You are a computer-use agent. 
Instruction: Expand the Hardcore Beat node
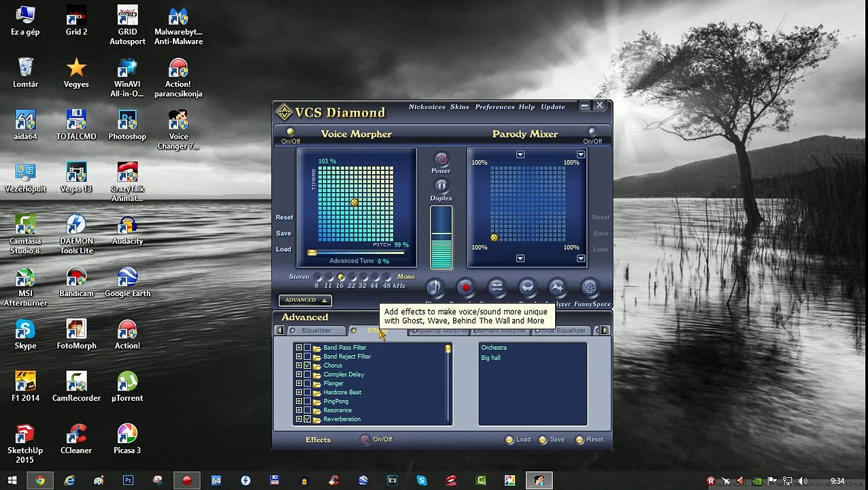pyautogui.click(x=299, y=392)
